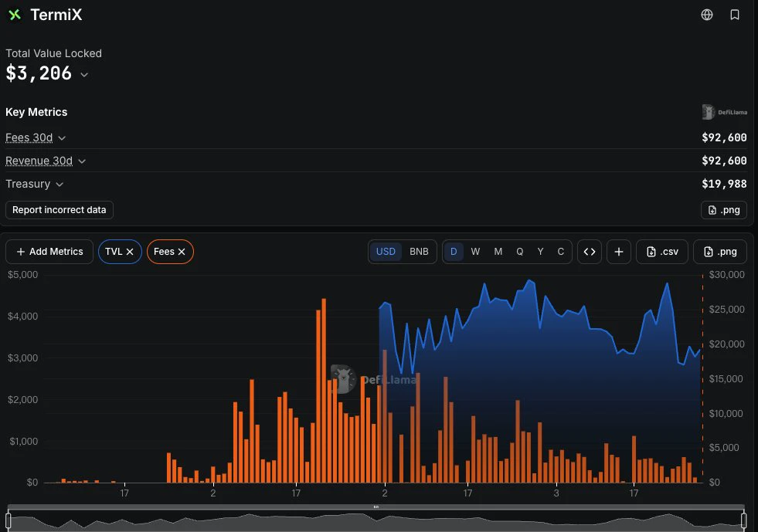This screenshot has width=758, height=532.
Task: Click the Report incorrect data button
Action: pyautogui.click(x=59, y=210)
